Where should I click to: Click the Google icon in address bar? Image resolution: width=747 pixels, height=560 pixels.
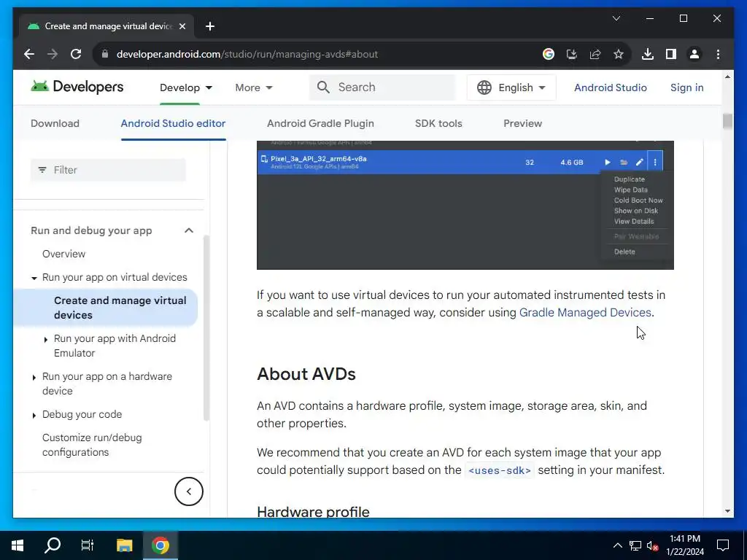click(x=549, y=54)
